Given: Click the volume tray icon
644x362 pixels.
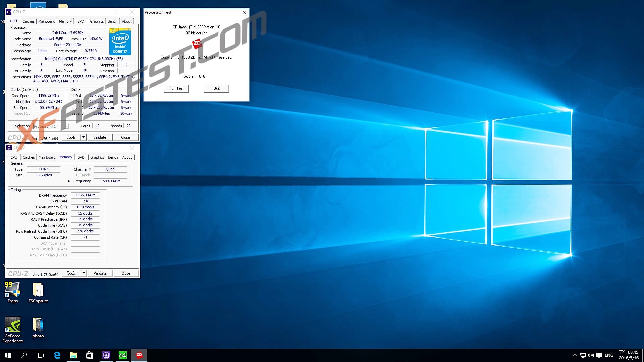Looking at the screenshot, I should pyautogui.click(x=591, y=355).
